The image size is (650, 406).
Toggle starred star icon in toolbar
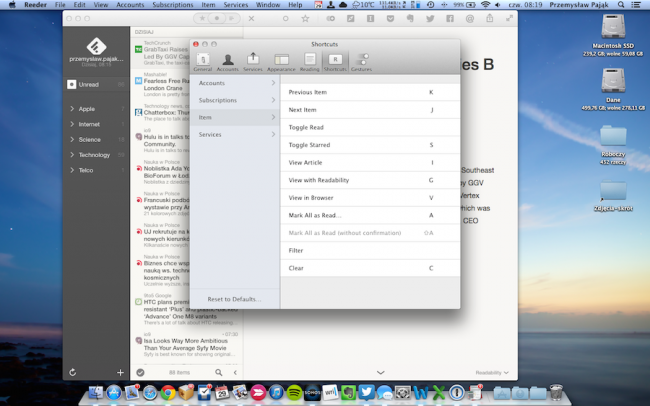(305, 18)
